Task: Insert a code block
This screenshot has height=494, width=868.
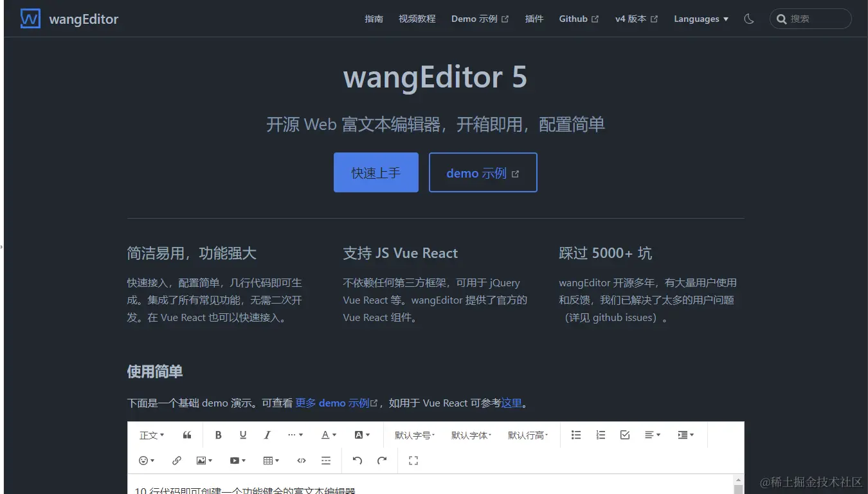Action: pos(302,461)
